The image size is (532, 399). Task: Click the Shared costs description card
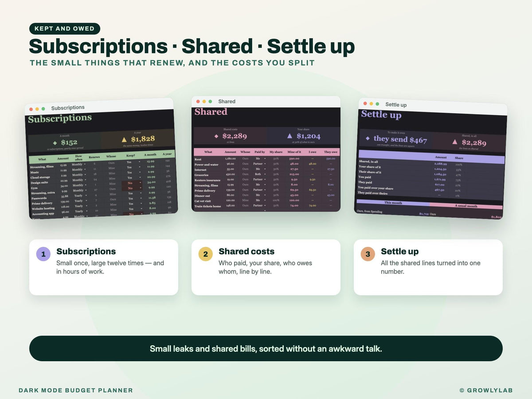[x=266, y=267]
